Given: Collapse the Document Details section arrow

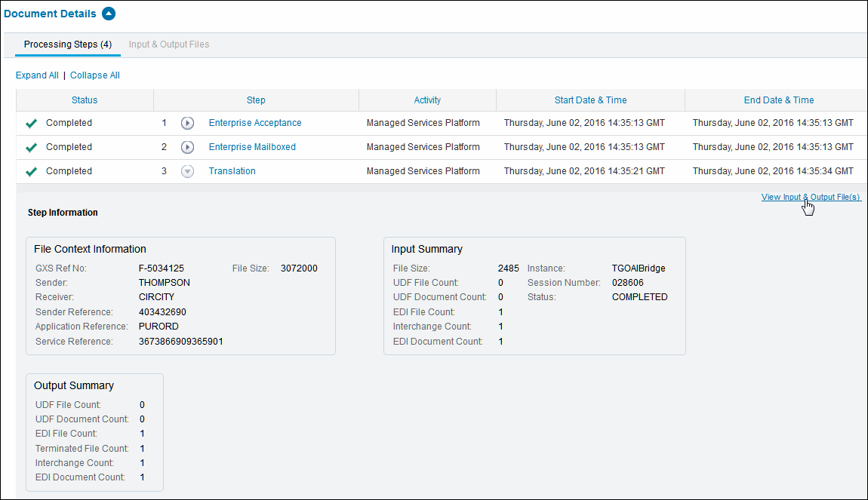Looking at the screenshot, I should click(x=109, y=14).
